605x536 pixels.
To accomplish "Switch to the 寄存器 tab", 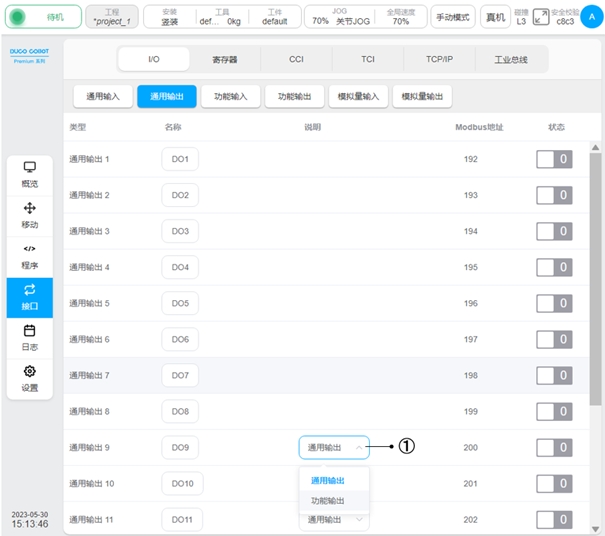I will tap(225, 59).
